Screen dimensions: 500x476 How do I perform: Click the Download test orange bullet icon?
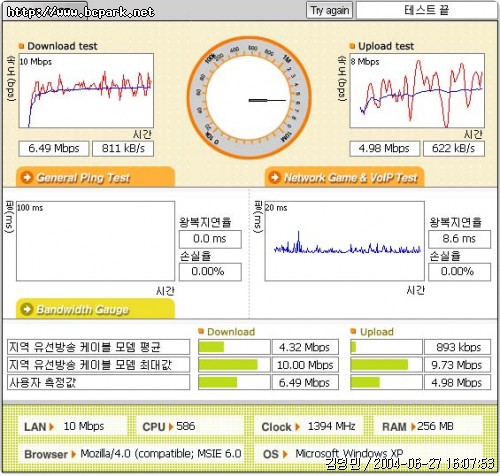(21, 46)
